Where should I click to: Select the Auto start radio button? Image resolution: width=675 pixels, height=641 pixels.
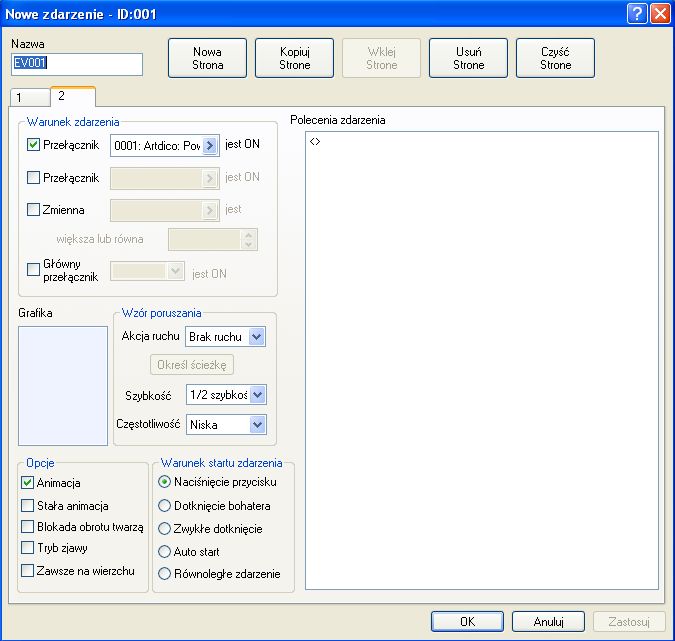[165, 552]
